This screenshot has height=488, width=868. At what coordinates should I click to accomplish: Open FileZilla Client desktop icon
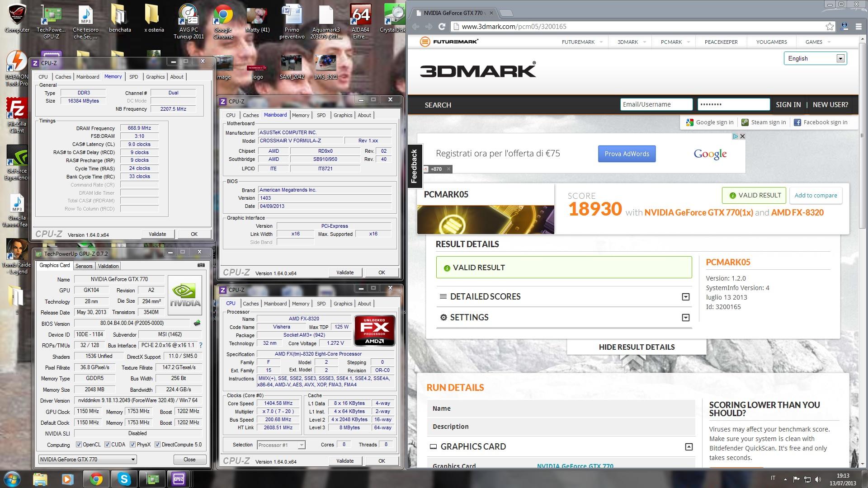click(x=17, y=116)
